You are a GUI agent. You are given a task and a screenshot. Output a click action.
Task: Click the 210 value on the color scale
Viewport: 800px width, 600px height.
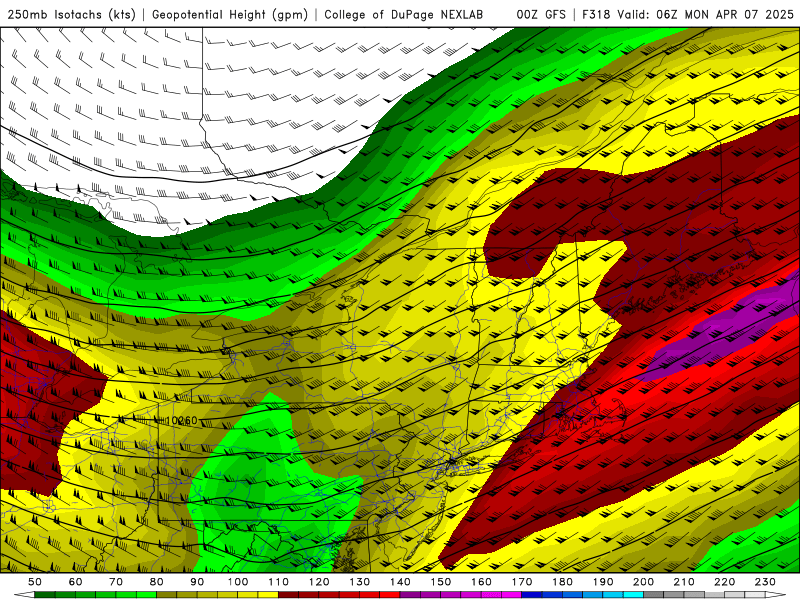coord(684,582)
